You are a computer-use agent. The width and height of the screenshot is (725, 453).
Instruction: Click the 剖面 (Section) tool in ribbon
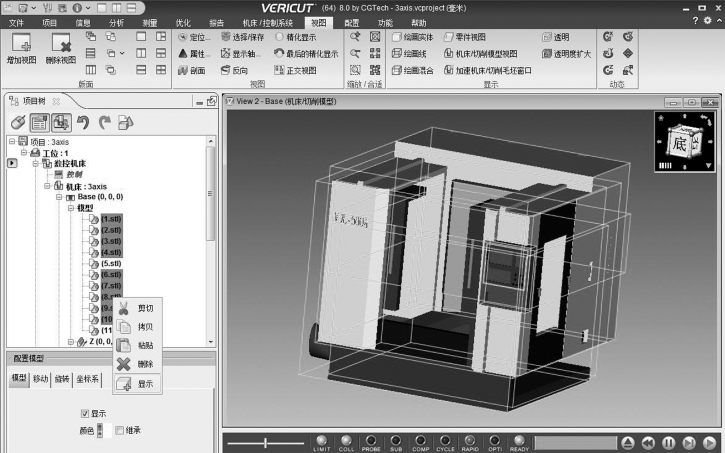pos(190,71)
